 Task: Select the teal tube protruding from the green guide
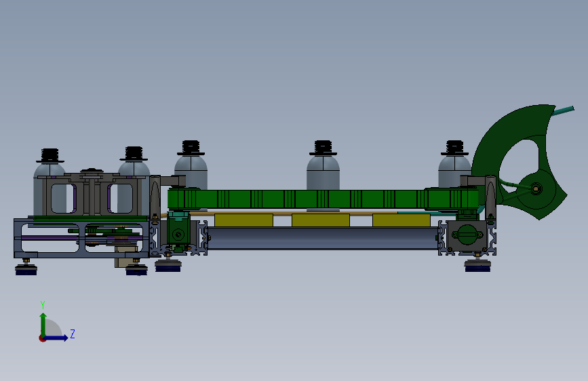click(564, 111)
